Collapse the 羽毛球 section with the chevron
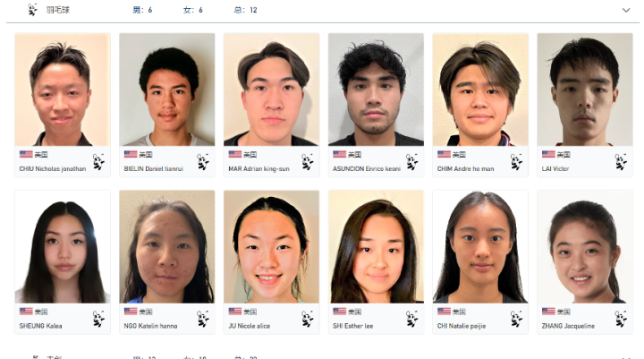 626,10
